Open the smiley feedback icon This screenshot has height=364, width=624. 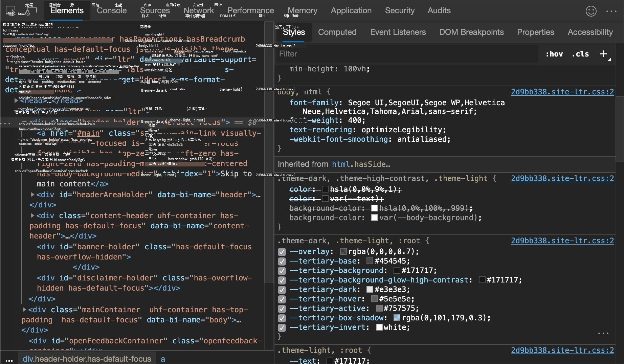[591, 11]
